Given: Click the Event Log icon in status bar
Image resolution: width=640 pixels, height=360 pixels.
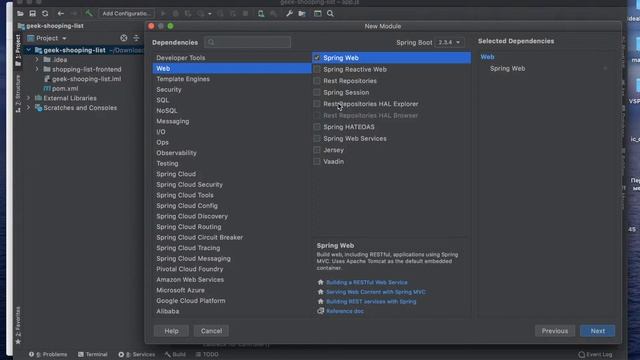Looking at the screenshot, I should 582,354.
